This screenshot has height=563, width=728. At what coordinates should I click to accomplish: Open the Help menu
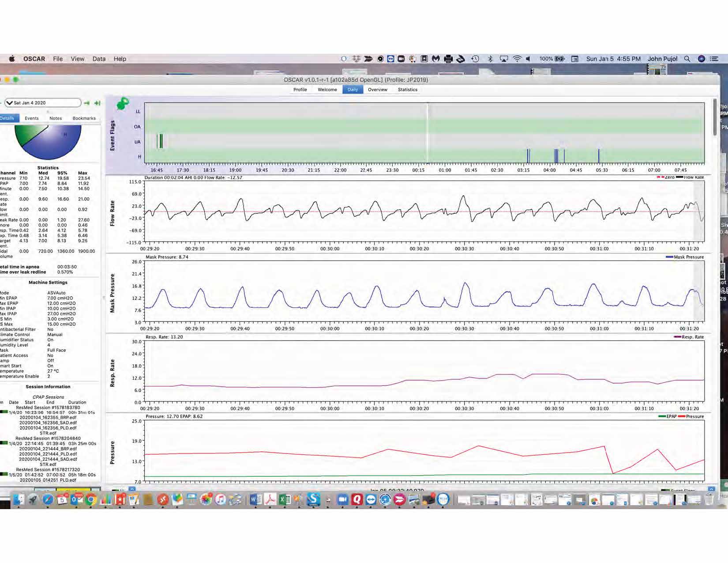click(120, 59)
